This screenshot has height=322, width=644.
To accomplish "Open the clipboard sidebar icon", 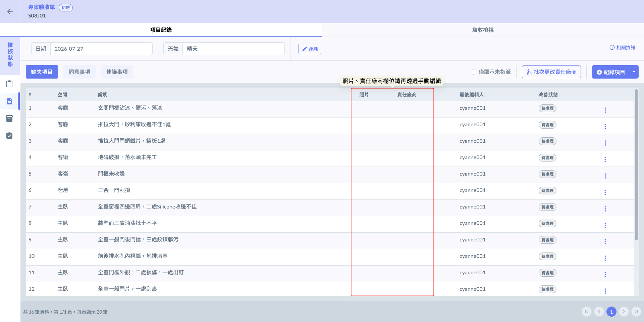I will [x=9, y=84].
